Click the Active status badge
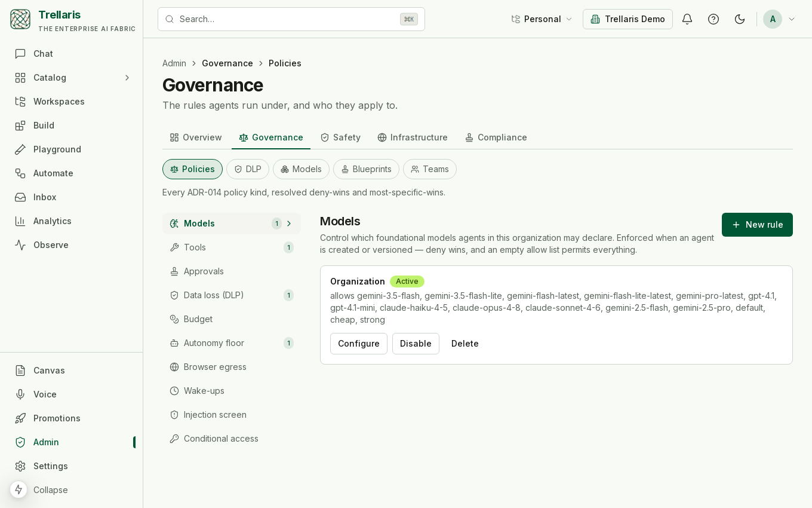 pos(407,281)
